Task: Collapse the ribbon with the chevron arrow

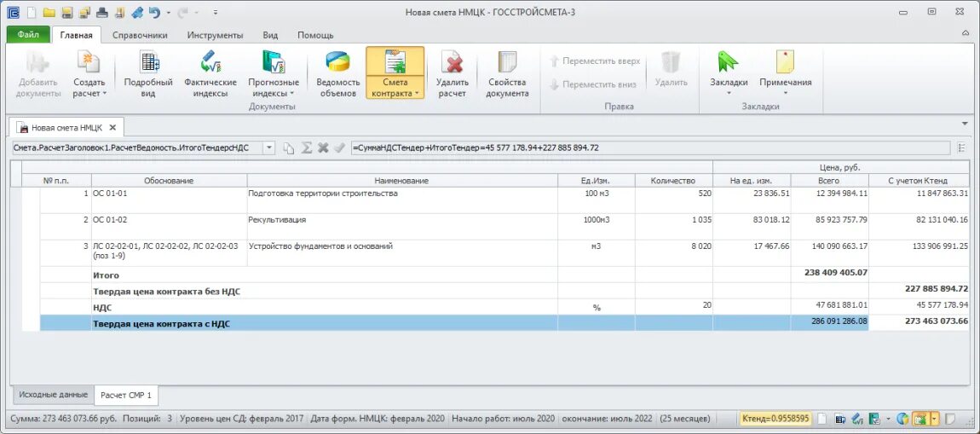Action: click(966, 32)
